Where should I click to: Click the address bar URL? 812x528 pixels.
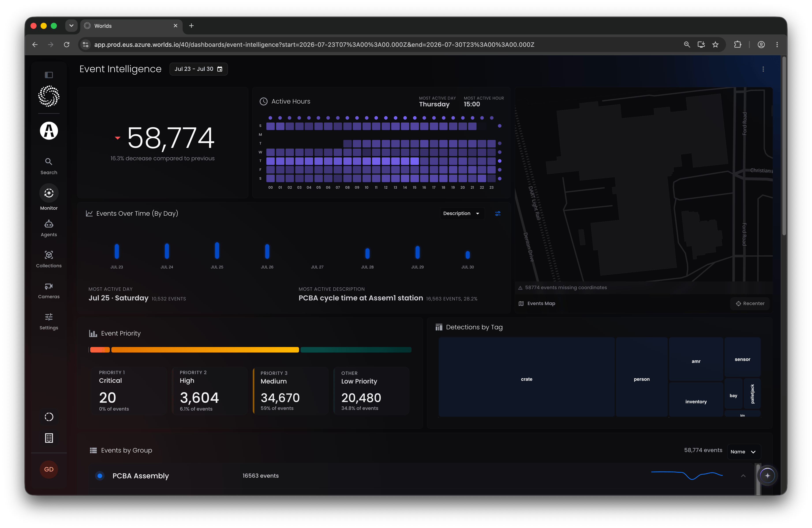(x=314, y=45)
